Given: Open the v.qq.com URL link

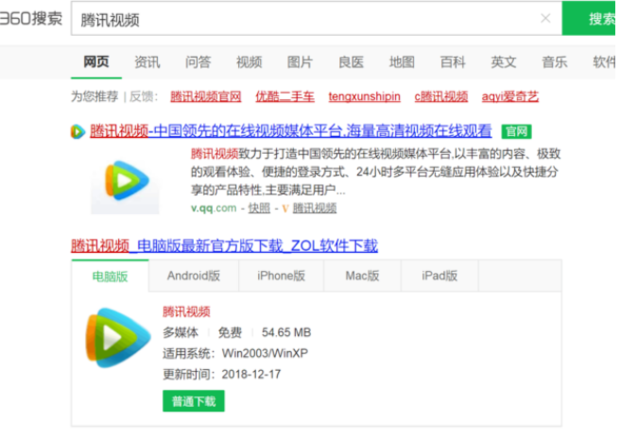Looking at the screenshot, I should (x=214, y=208).
